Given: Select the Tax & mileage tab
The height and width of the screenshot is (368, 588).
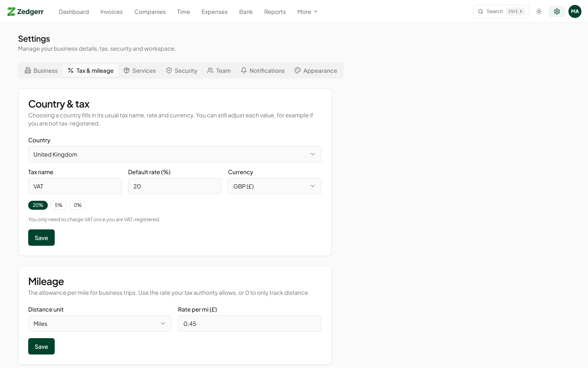Looking at the screenshot, I should click(91, 71).
